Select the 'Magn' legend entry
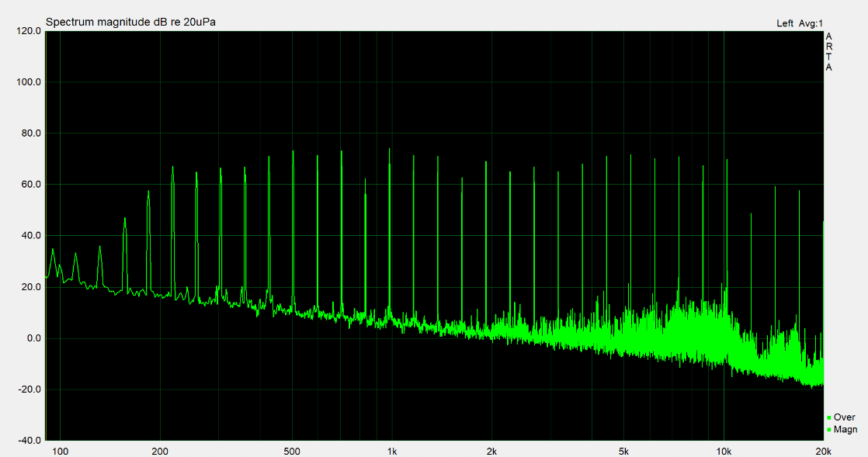Image resolution: width=868 pixels, height=457 pixels. pos(845,429)
